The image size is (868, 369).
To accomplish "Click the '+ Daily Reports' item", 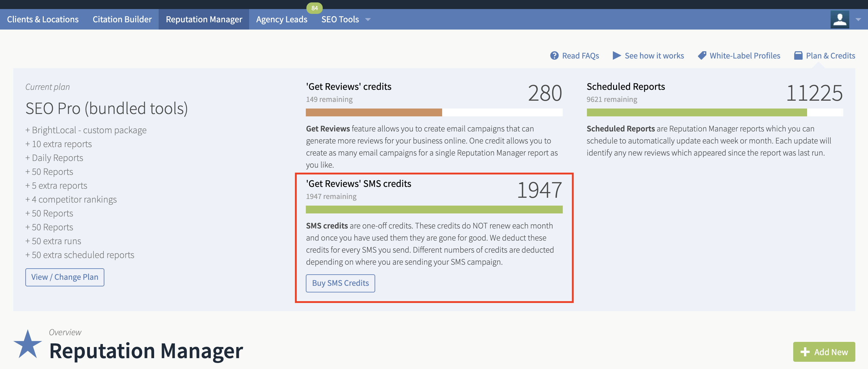I will tap(54, 158).
